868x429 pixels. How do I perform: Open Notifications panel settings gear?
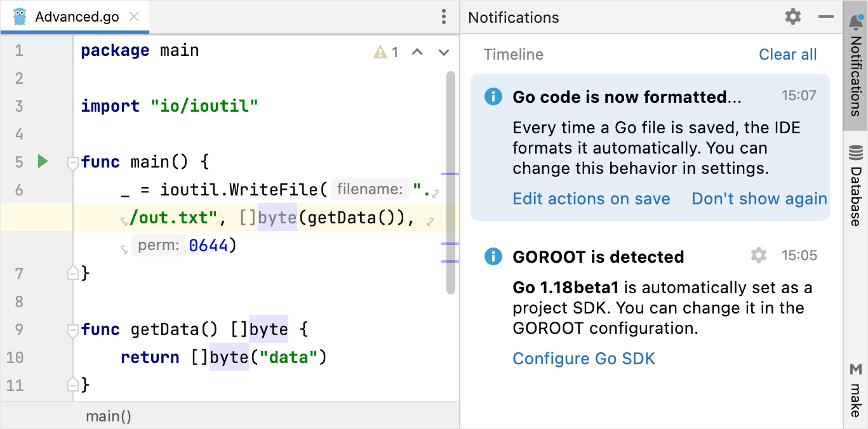click(x=793, y=17)
